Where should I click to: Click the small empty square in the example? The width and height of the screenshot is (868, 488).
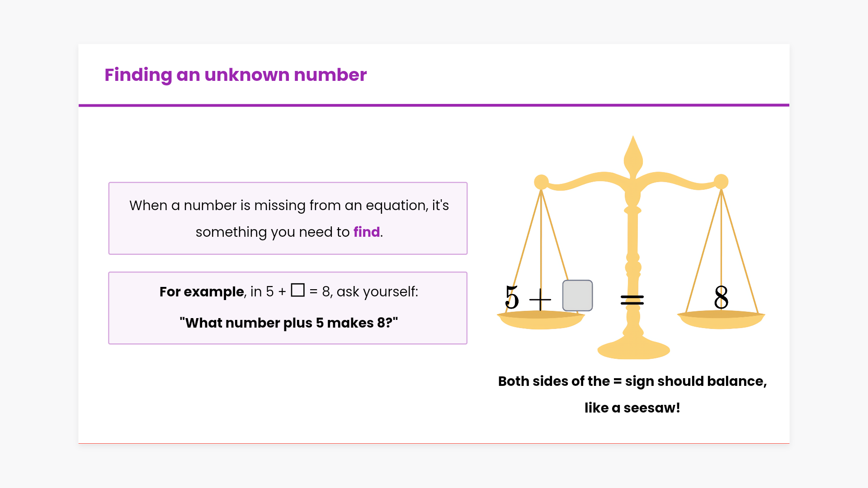(297, 290)
